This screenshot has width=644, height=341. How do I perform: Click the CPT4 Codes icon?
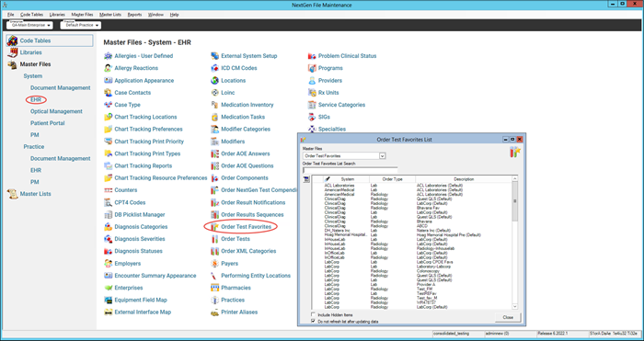pos(108,203)
